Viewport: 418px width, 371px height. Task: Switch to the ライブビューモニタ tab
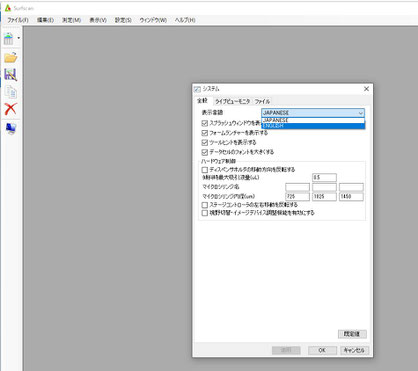[232, 101]
